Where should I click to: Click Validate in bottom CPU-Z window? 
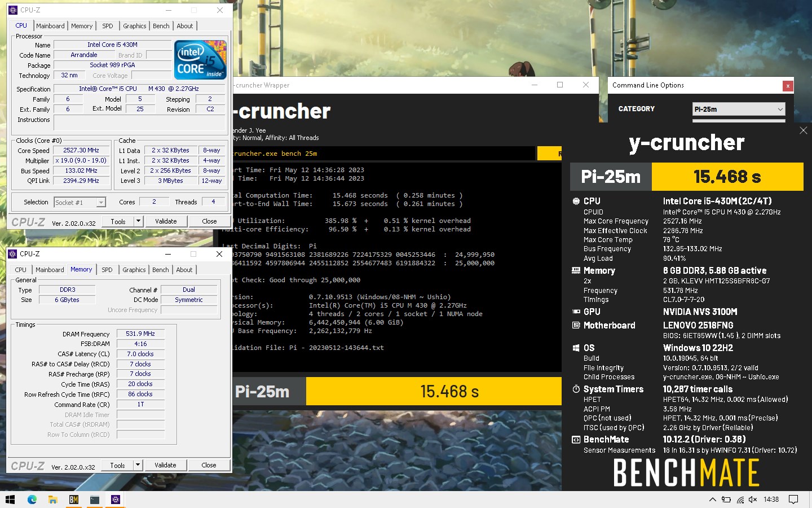(165, 465)
